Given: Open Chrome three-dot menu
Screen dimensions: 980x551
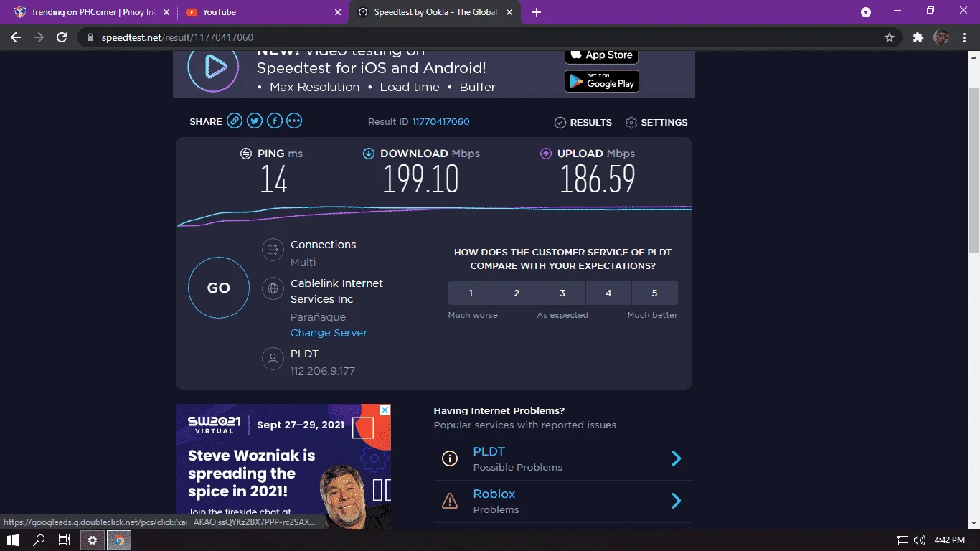Looking at the screenshot, I should coord(963,37).
